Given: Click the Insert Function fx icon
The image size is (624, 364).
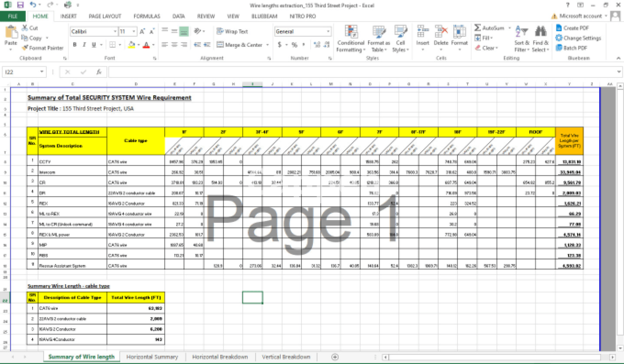Looking at the screenshot, I should click(x=99, y=72).
